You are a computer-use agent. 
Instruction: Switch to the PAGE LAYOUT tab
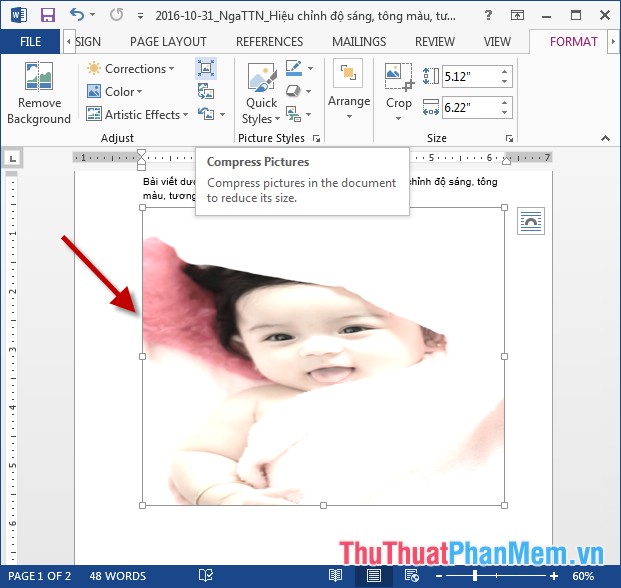coord(168,41)
